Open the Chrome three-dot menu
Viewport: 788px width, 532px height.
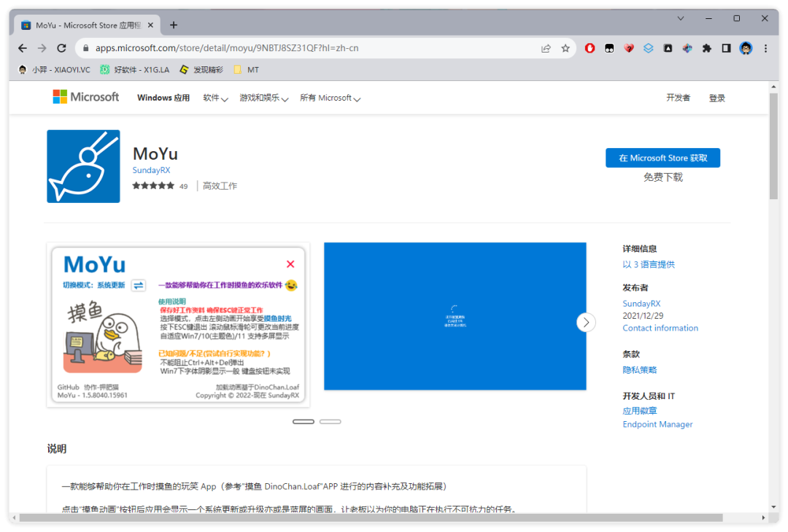765,48
